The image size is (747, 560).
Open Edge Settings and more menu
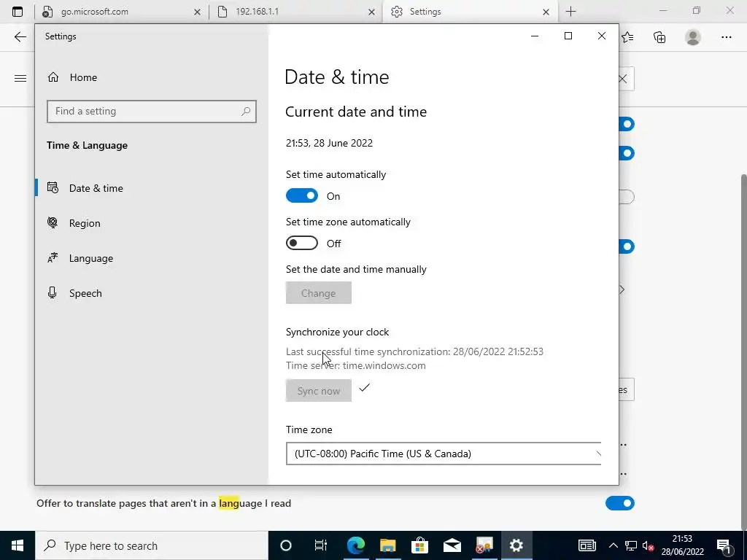click(x=726, y=36)
